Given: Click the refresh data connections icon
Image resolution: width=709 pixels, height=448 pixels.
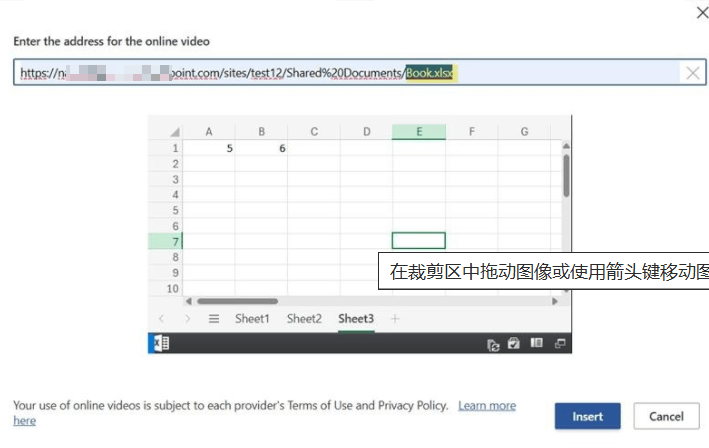Looking at the screenshot, I should pyautogui.click(x=493, y=345).
